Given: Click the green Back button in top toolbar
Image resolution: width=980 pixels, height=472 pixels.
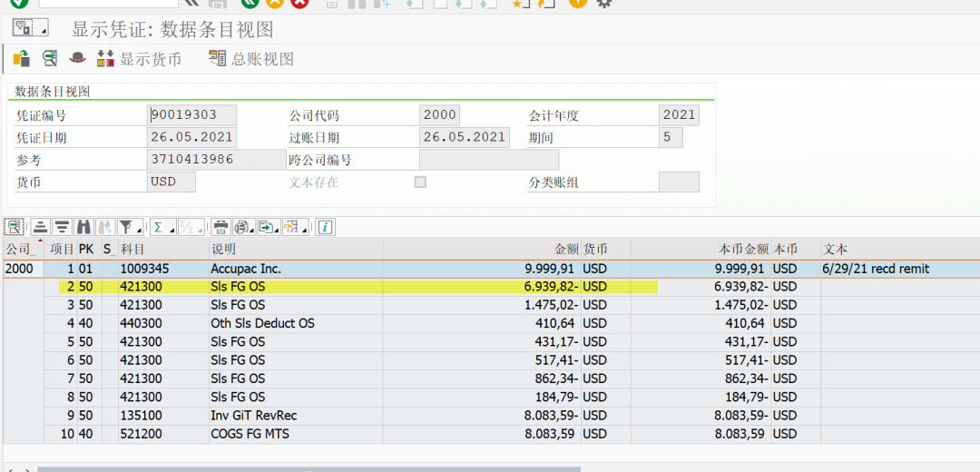Looking at the screenshot, I should click(251, 3).
